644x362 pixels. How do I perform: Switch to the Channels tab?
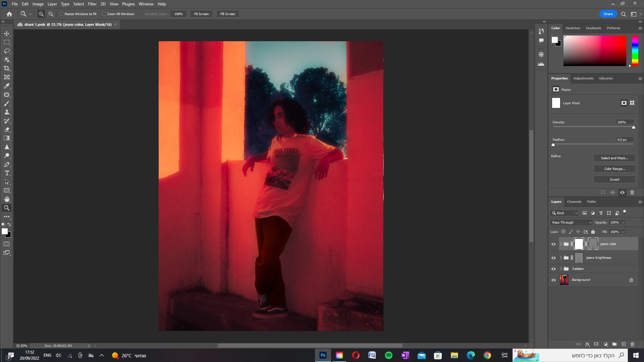(574, 202)
